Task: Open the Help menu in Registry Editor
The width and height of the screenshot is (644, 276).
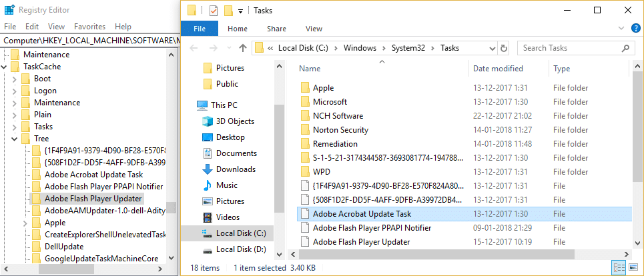Action: pyautogui.click(x=123, y=27)
